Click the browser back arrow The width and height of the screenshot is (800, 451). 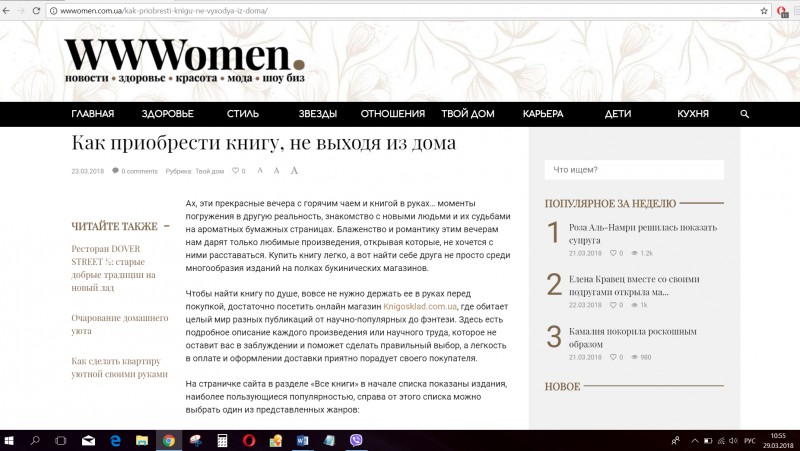[6, 11]
